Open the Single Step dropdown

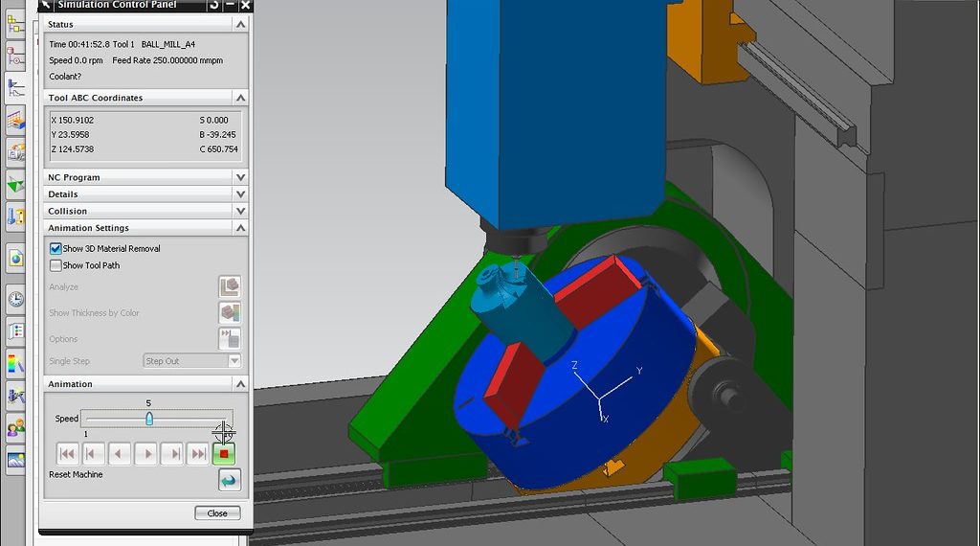[x=234, y=361]
